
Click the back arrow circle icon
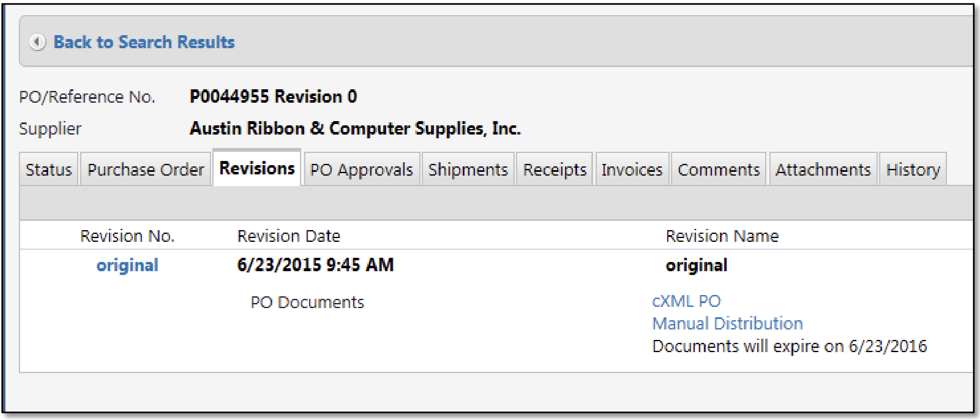pyautogui.click(x=37, y=42)
